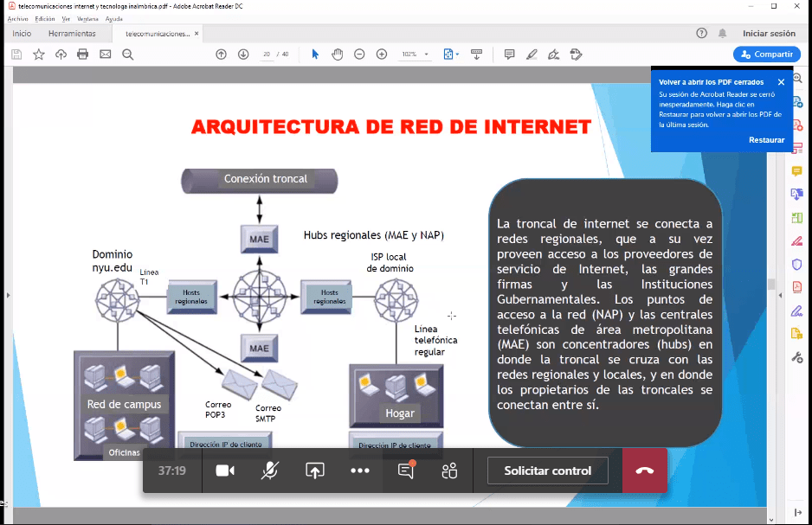Add a comment note tool

(x=509, y=54)
